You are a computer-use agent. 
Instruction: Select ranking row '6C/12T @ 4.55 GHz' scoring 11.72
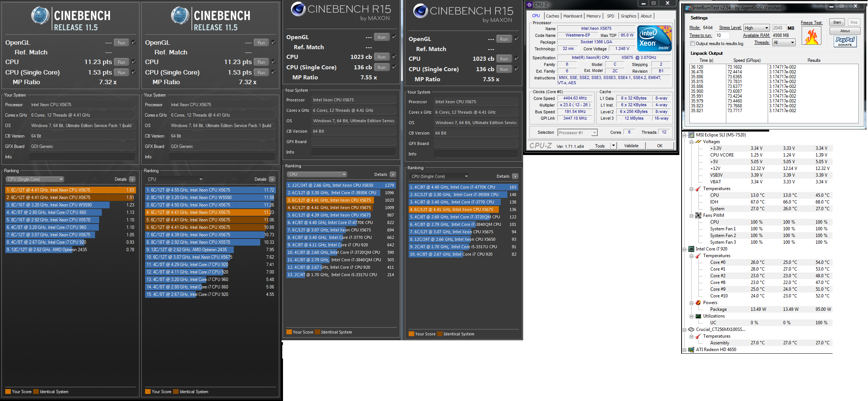210,190
